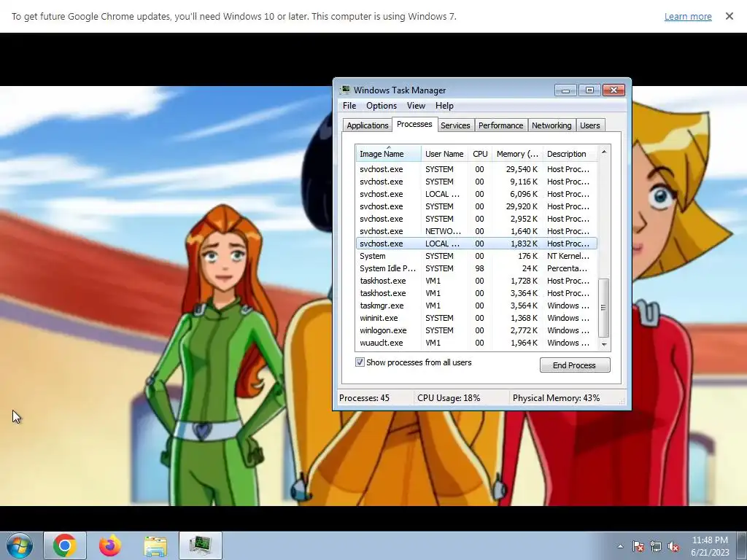This screenshot has height=560, width=747.
Task: Open the Users tab
Action: point(589,125)
